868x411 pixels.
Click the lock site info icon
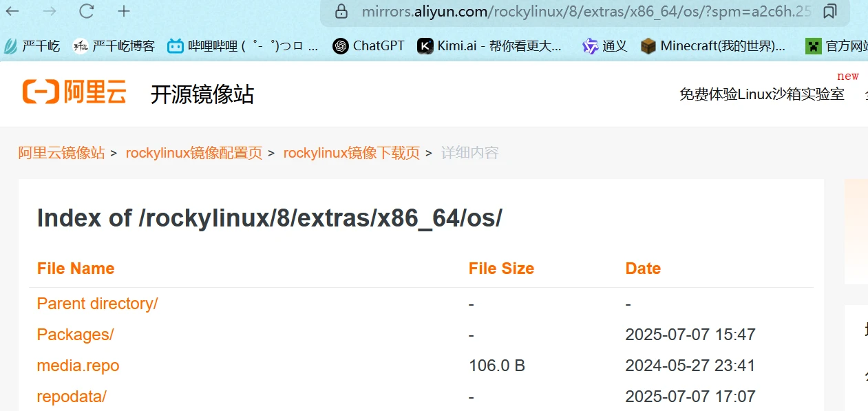point(340,12)
